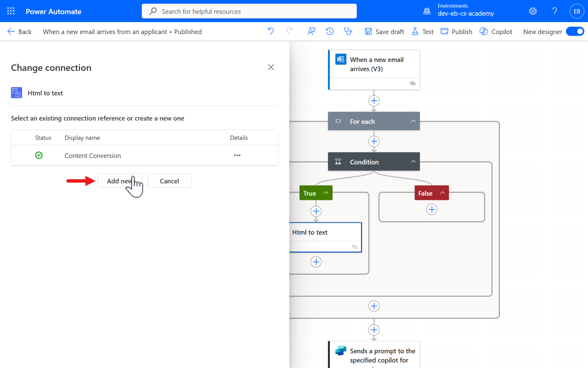Screen dimensions: 588x368
Task: Click the Add new connection button
Action: [x=120, y=181]
